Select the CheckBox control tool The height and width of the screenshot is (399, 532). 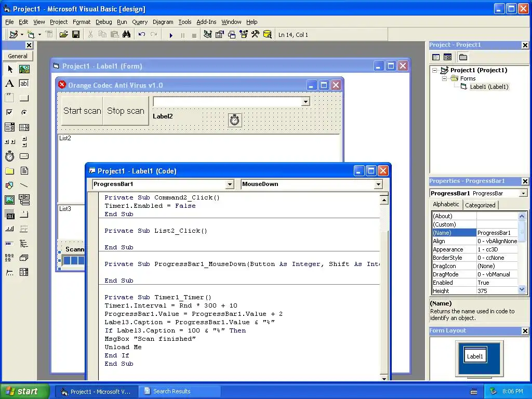[10, 112]
